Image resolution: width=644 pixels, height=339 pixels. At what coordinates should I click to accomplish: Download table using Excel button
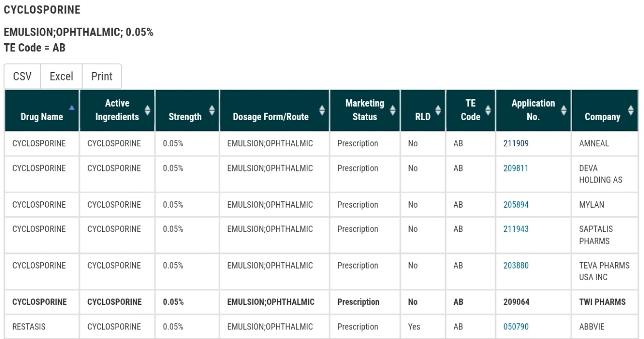pyautogui.click(x=61, y=76)
